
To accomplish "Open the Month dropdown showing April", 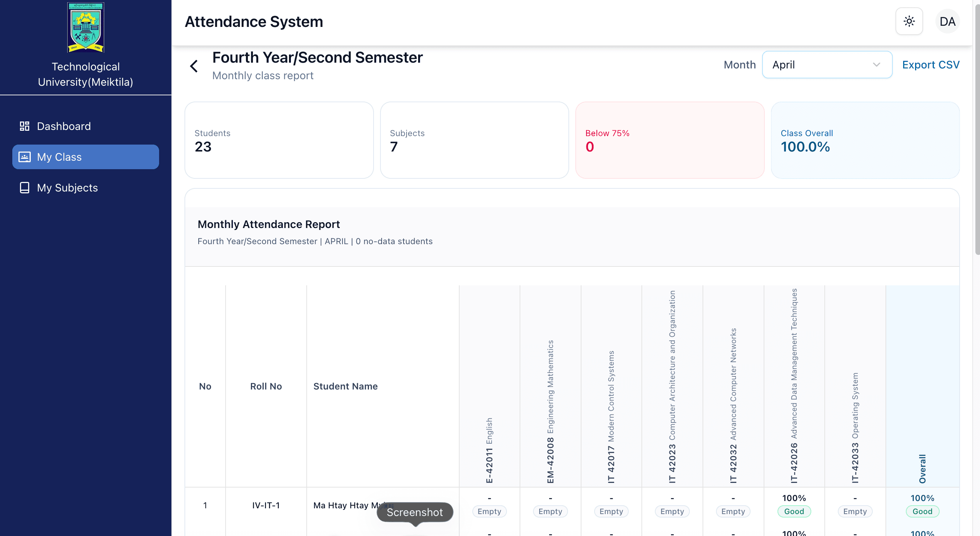I will [x=827, y=65].
